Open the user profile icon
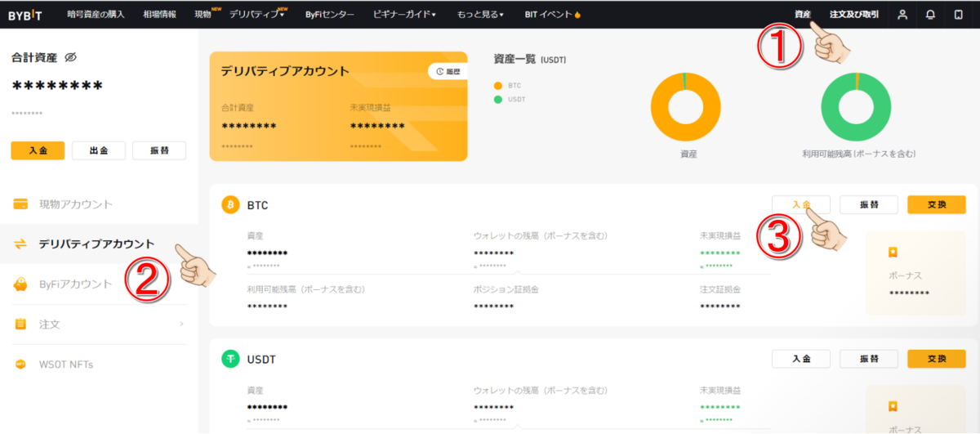This screenshot has height=434, width=980. pos(902,15)
